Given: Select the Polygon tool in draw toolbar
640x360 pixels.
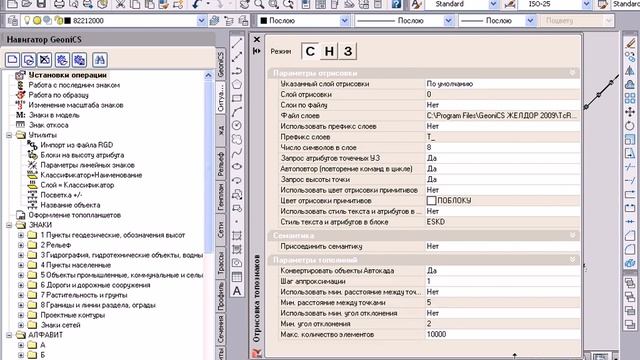Looking at the screenshot, I should pyautogui.click(x=237, y=84).
